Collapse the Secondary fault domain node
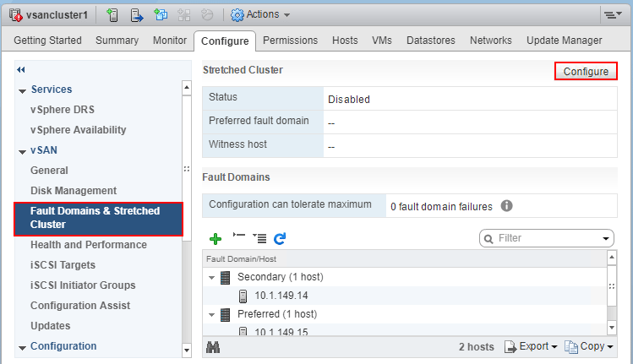The image size is (633, 364). coord(210,277)
